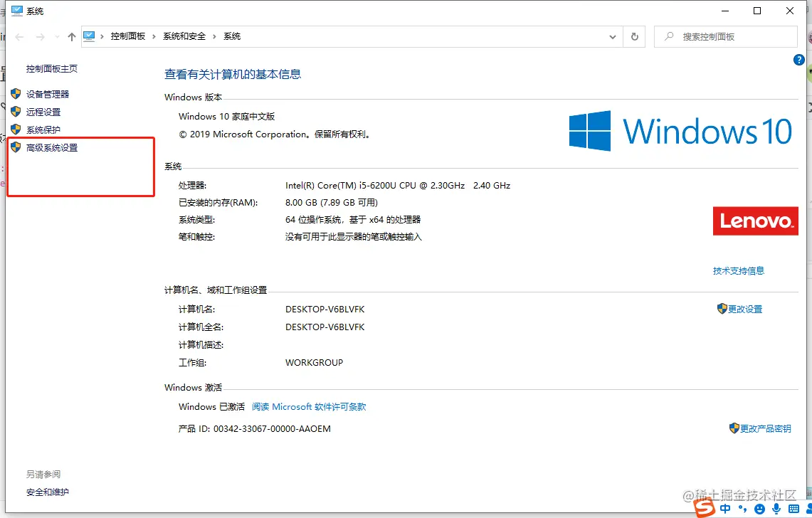Click the Windows 10 家庭中文版 edition text
812x518 pixels.
click(x=226, y=117)
